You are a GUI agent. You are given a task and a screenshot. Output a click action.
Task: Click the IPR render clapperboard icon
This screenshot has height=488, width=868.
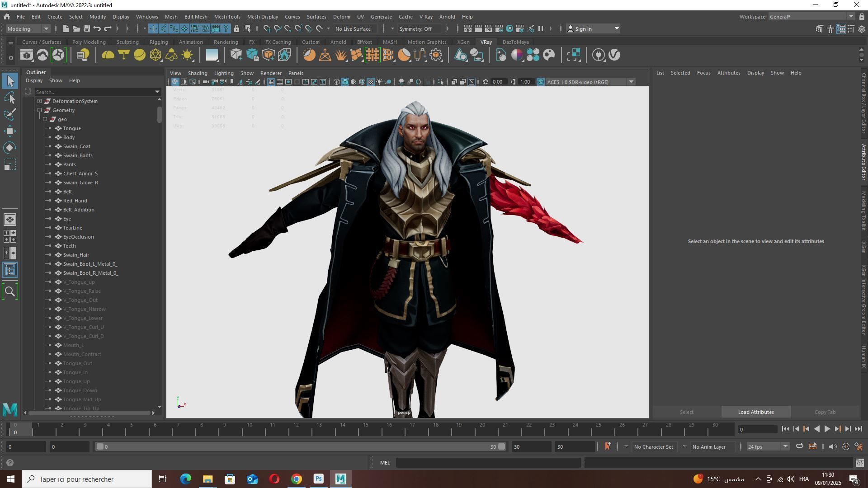tap(489, 29)
